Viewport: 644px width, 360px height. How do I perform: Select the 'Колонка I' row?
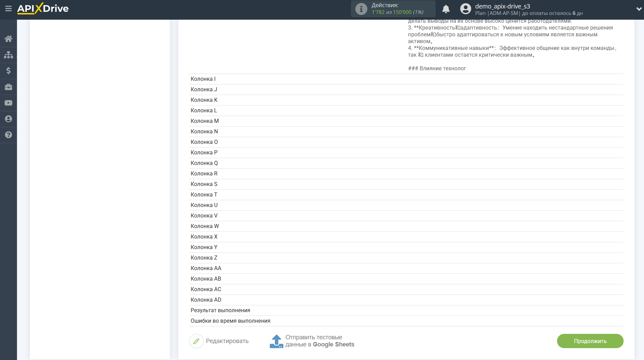coord(406,79)
